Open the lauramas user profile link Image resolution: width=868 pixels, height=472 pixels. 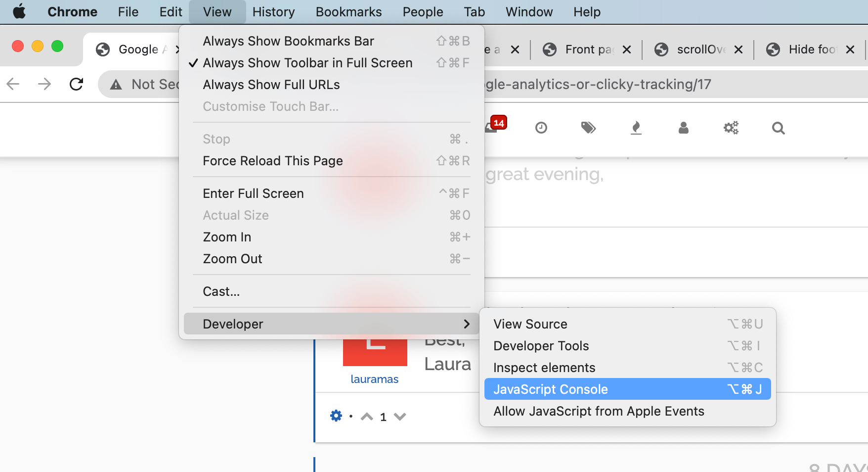pyautogui.click(x=374, y=379)
